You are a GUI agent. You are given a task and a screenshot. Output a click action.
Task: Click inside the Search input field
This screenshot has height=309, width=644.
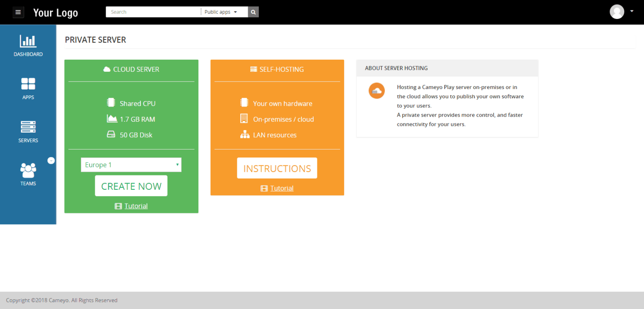(x=153, y=12)
